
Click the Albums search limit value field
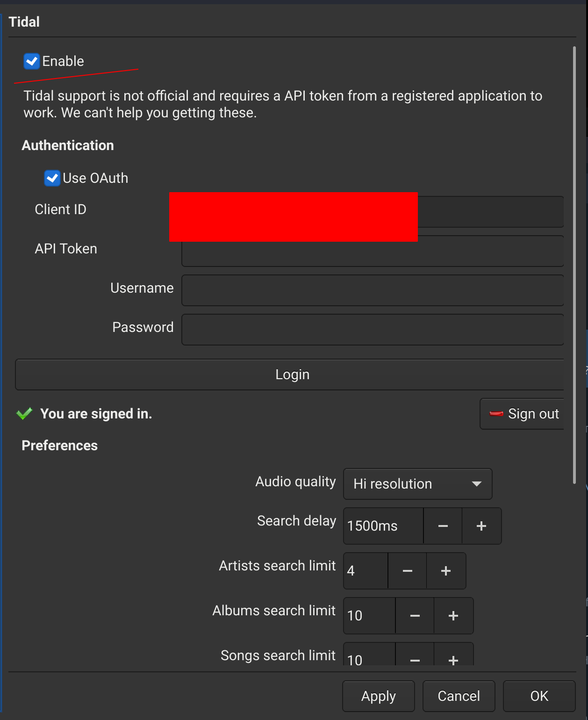[x=370, y=616]
